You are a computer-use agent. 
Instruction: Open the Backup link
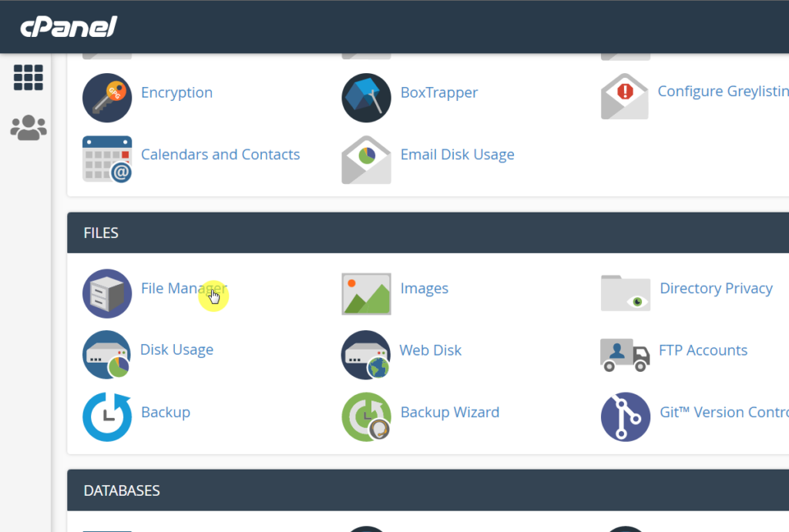pyautogui.click(x=166, y=413)
